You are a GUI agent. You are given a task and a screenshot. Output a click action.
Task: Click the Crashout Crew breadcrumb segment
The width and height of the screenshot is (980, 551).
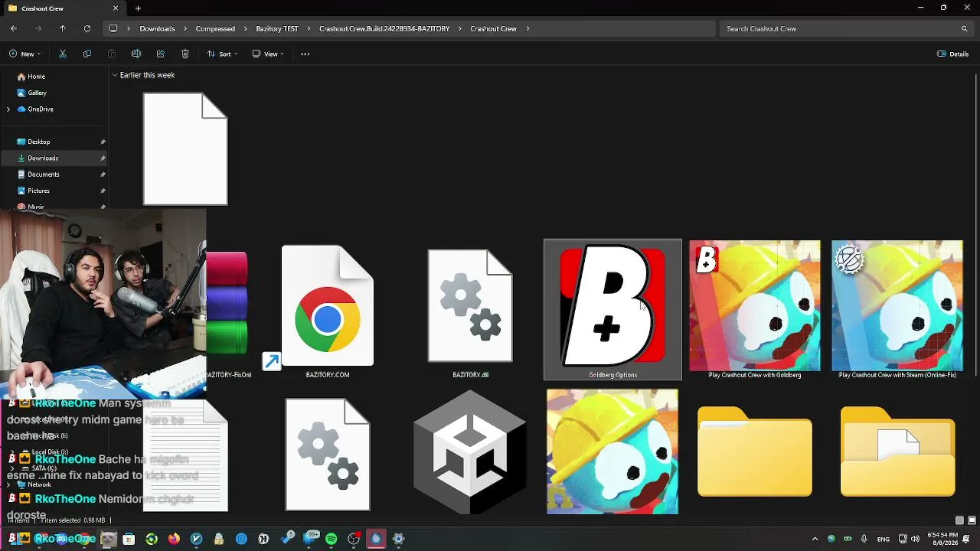[493, 28]
